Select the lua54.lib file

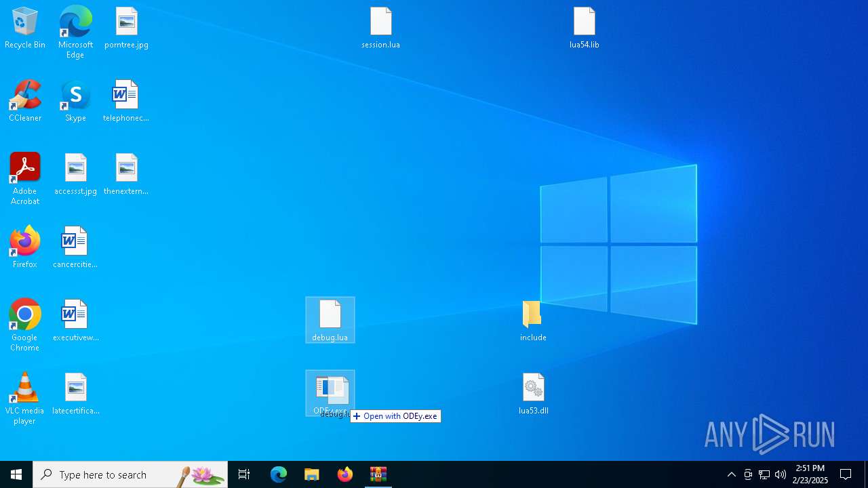(585, 28)
